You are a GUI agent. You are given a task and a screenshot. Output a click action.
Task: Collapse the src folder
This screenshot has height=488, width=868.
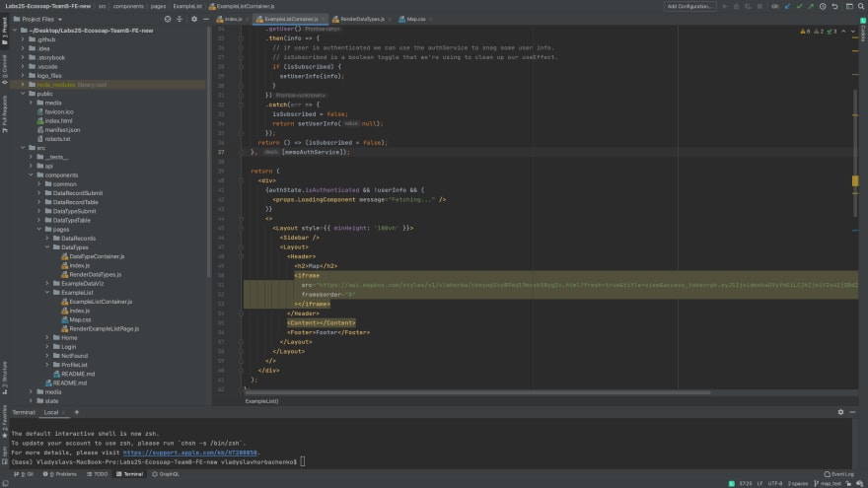pos(24,148)
